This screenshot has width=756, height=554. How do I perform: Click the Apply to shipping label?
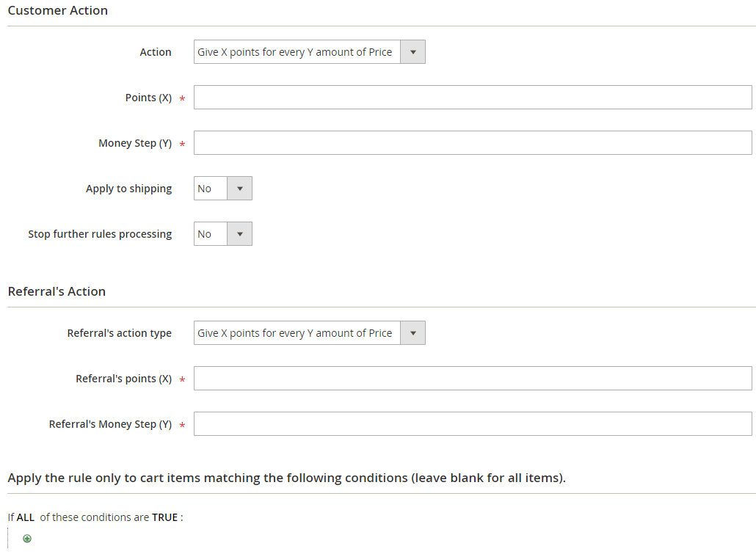pos(128,189)
